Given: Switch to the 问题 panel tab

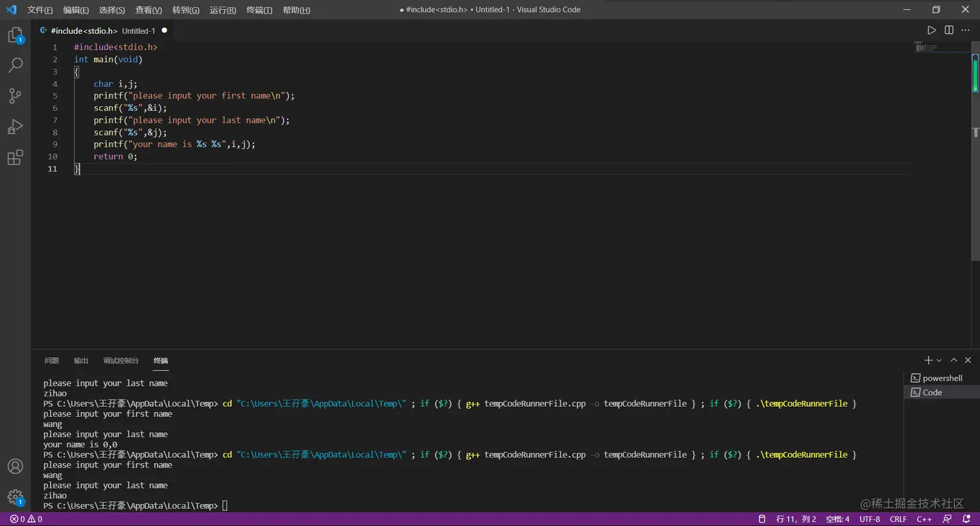Looking at the screenshot, I should [x=51, y=361].
